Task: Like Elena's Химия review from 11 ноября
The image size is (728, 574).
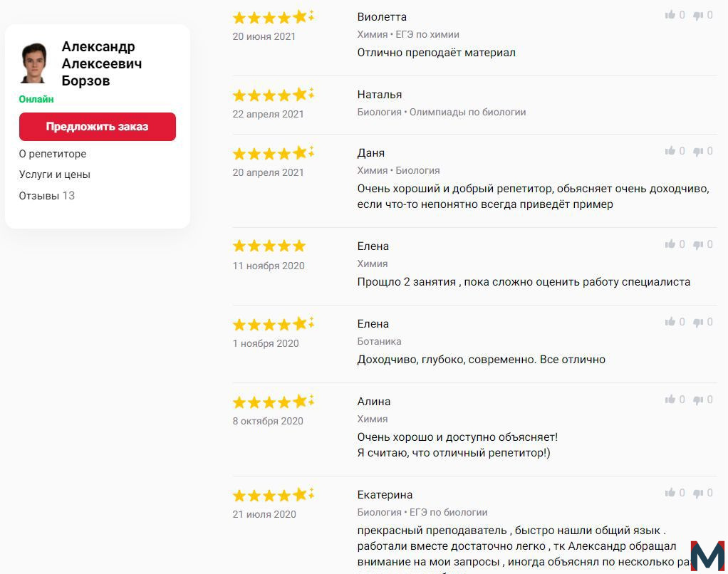Action: 670,244
